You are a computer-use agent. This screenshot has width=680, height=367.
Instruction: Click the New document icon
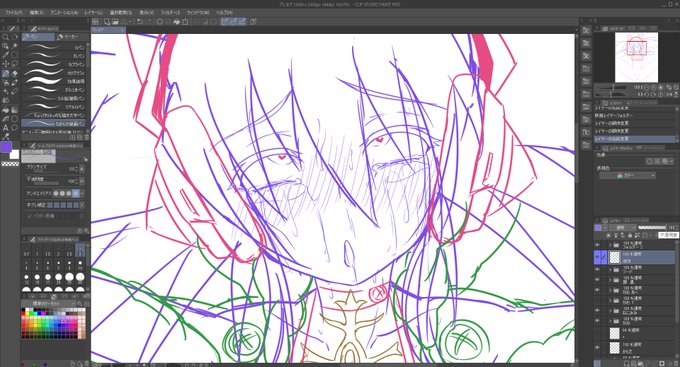[x=107, y=22]
